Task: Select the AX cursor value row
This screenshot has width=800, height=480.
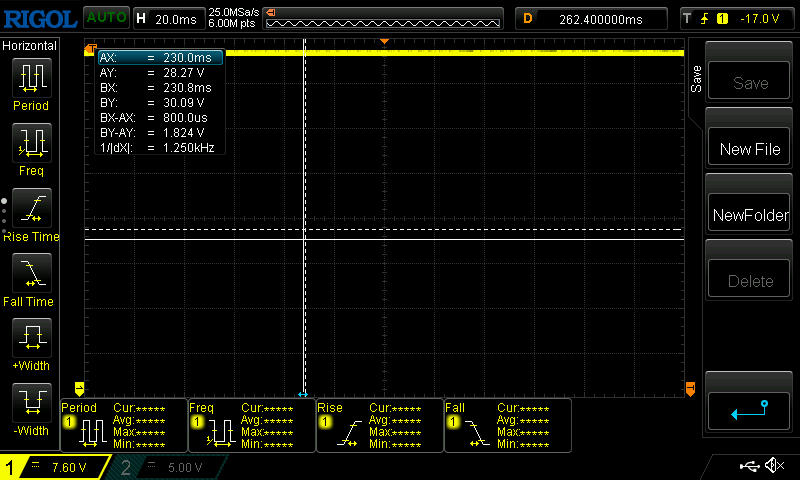Action: coord(159,58)
